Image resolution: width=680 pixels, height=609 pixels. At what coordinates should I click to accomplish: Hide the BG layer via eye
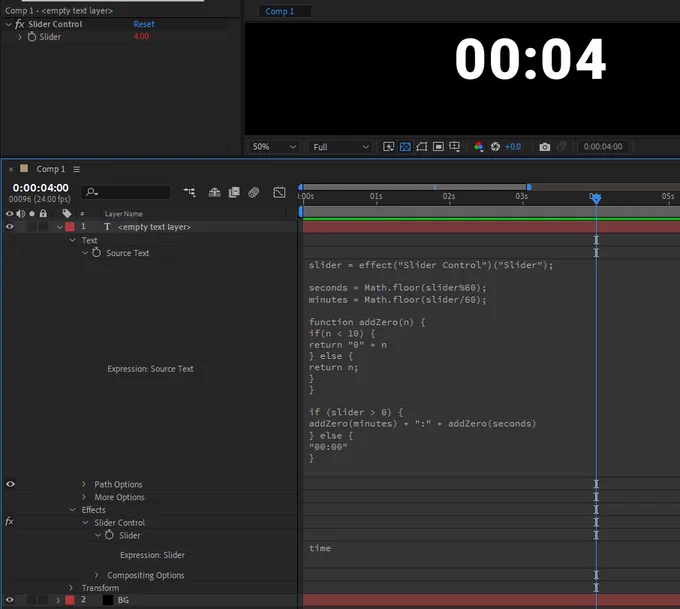click(x=9, y=600)
